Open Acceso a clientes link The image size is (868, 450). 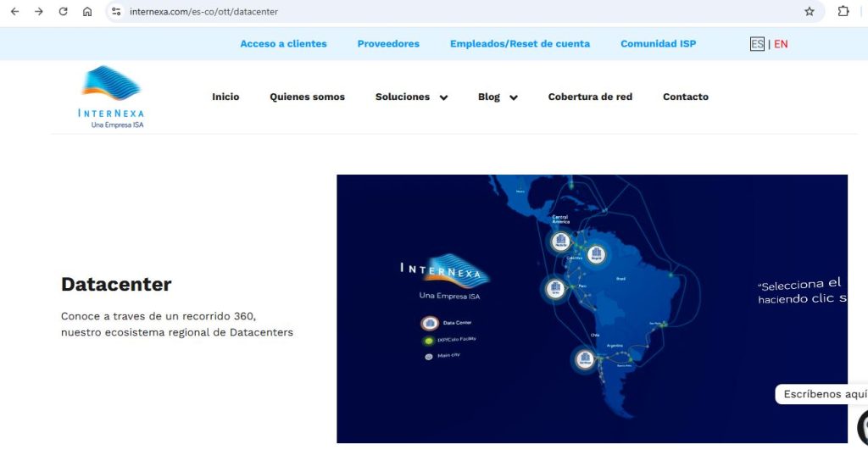[283, 44]
